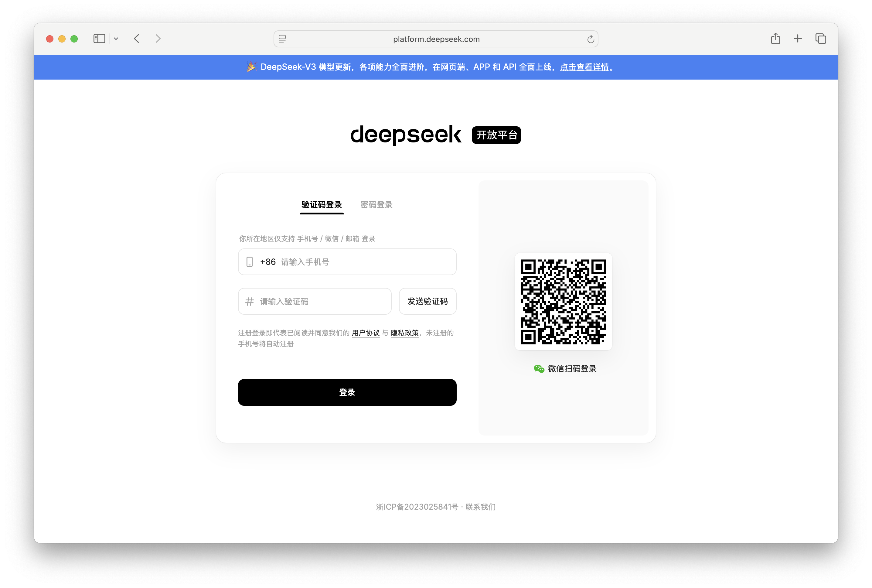The height and width of the screenshot is (588, 872).
Task: Click the phone icon inside the number field
Action: (250, 262)
